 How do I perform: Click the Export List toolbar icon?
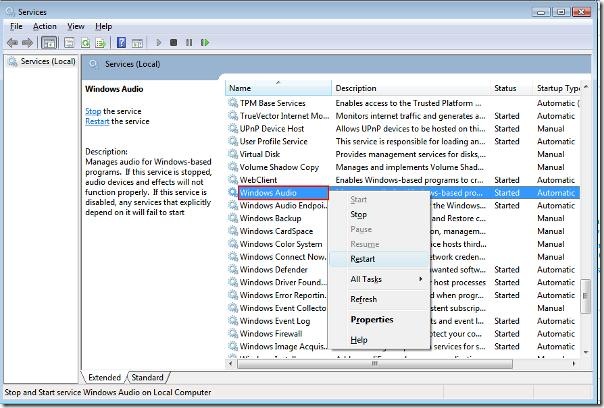(x=101, y=43)
